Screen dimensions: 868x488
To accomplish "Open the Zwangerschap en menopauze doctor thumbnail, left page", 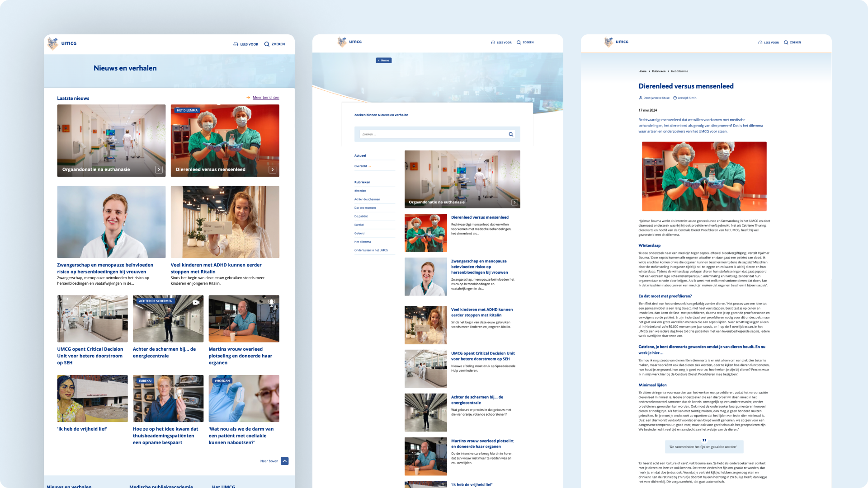I will pos(111,222).
